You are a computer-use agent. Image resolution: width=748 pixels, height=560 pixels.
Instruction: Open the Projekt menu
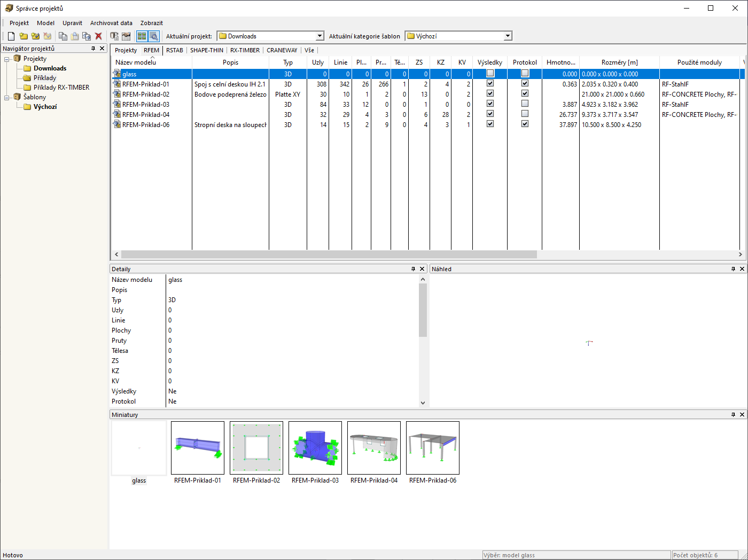click(19, 23)
